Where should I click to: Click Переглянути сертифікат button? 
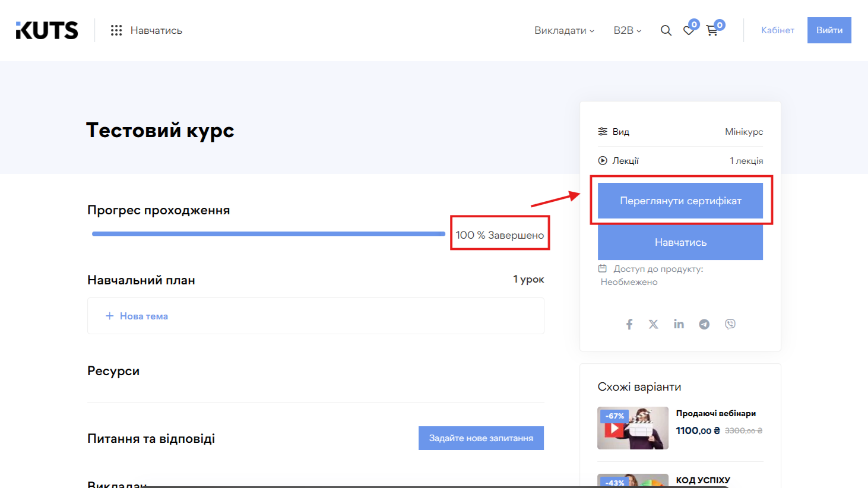(x=680, y=201)
